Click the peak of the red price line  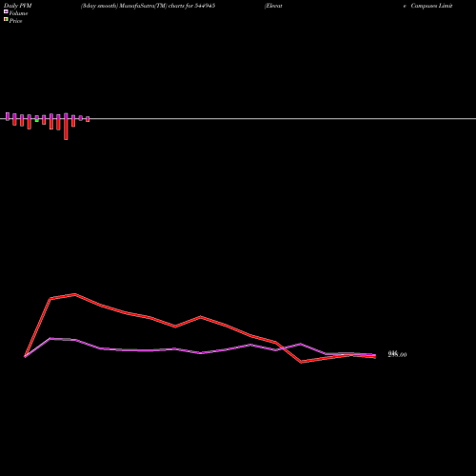coord(75,294)
